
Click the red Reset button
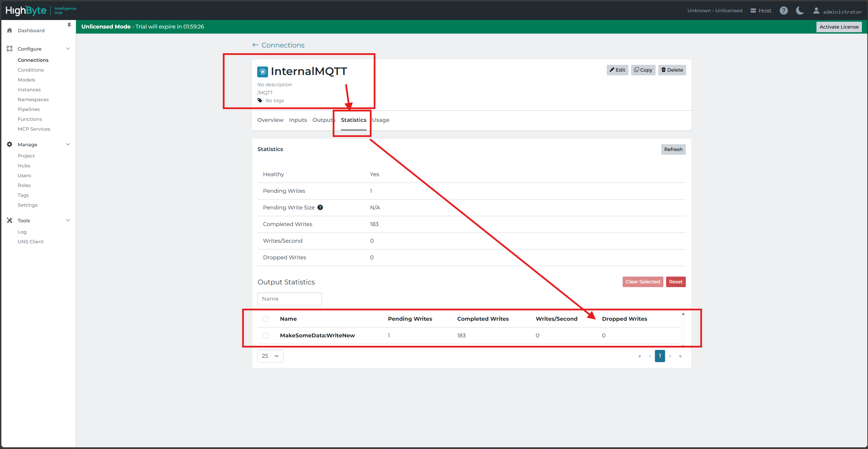pos(676,282)
